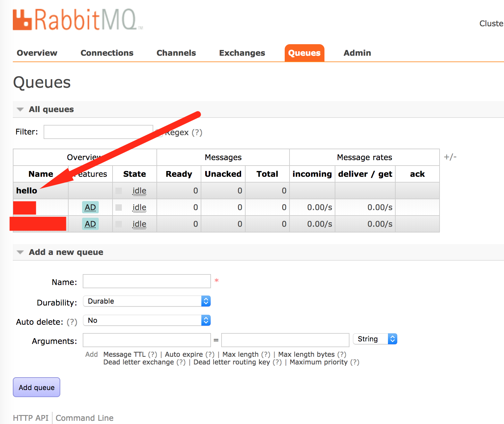The image size is (504, 424).
Task: Click the HTTP API footer link
Action: click(x=31, y=418)
